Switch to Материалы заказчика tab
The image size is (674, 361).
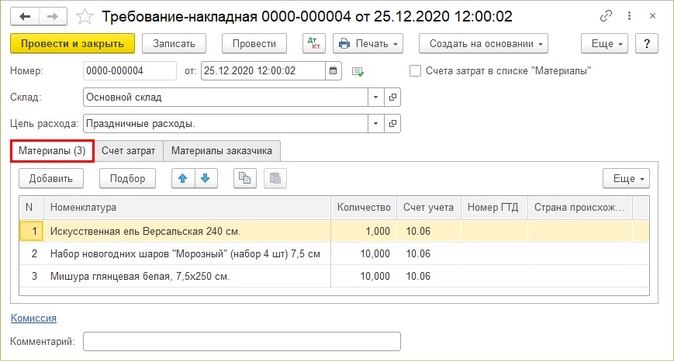(222, 151)
